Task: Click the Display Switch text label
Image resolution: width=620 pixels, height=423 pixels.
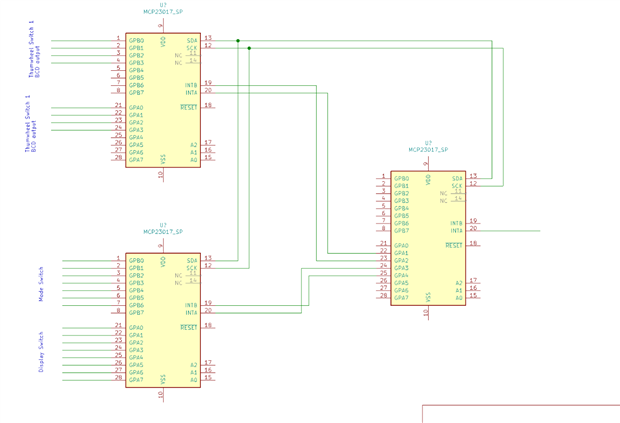Action: tap(41, 352)
